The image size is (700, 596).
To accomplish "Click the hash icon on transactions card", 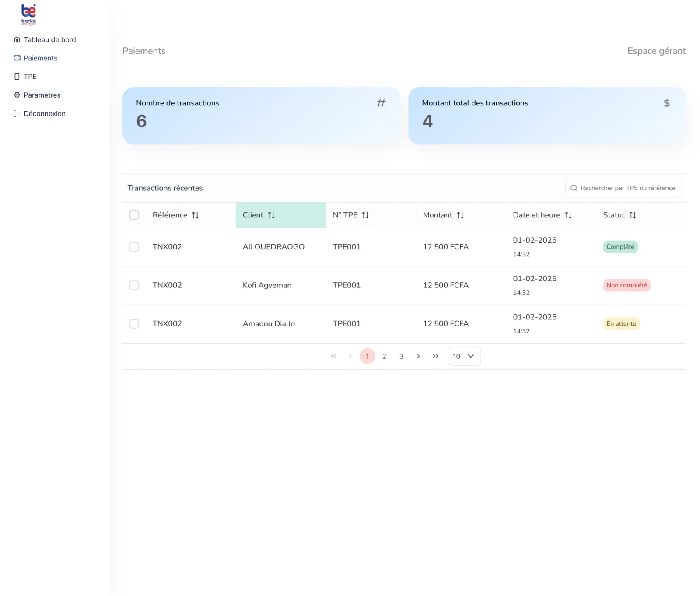I will click(x=381, y=103).
